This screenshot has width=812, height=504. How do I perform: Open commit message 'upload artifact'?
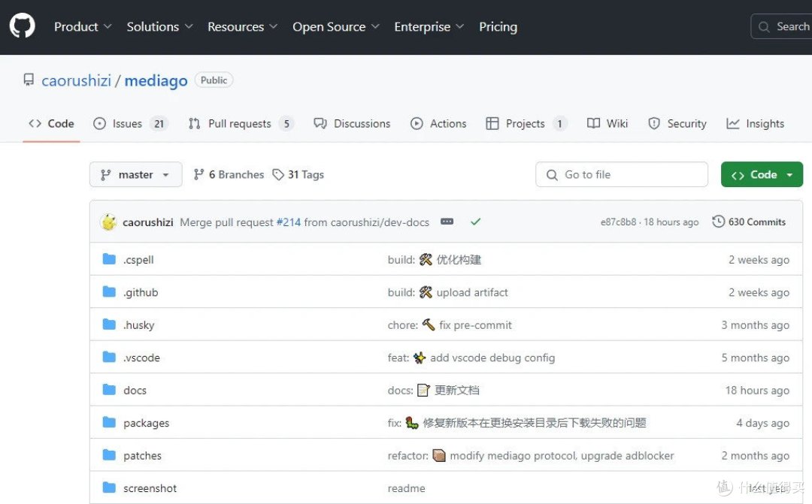coord(447,292)
